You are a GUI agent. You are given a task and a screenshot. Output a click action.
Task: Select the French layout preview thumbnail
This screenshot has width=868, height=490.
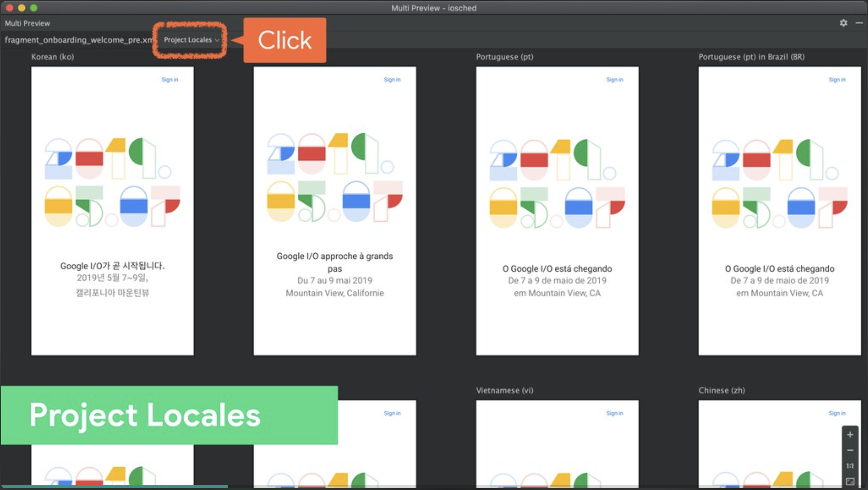click(x=335, y=210)
